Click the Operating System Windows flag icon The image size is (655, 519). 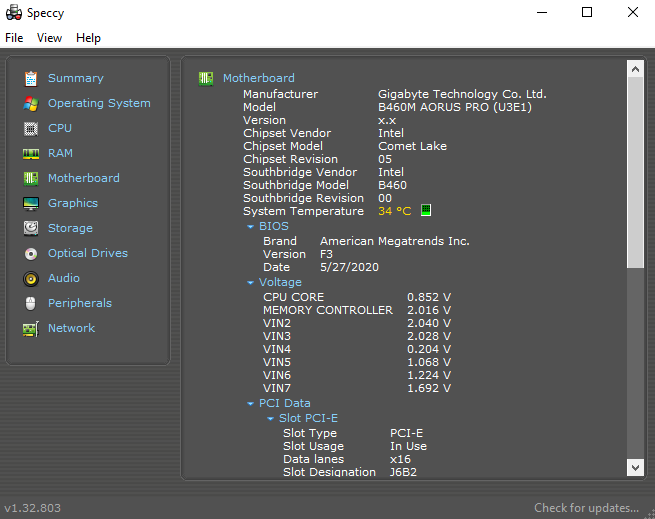31,103
